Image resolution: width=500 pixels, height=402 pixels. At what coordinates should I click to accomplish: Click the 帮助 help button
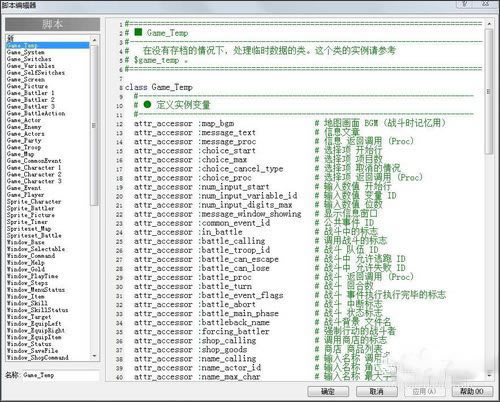(x=472, y=391)
